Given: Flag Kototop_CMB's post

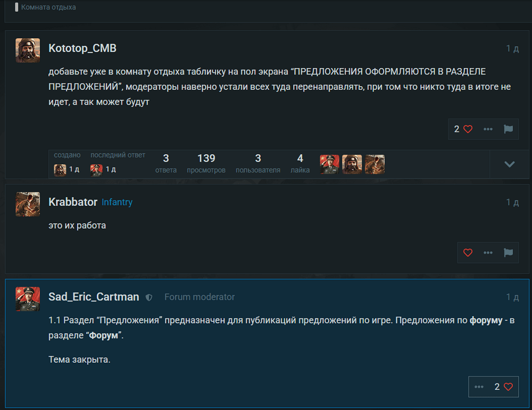Looking at the screenshot, I should [x=508, y=129].
